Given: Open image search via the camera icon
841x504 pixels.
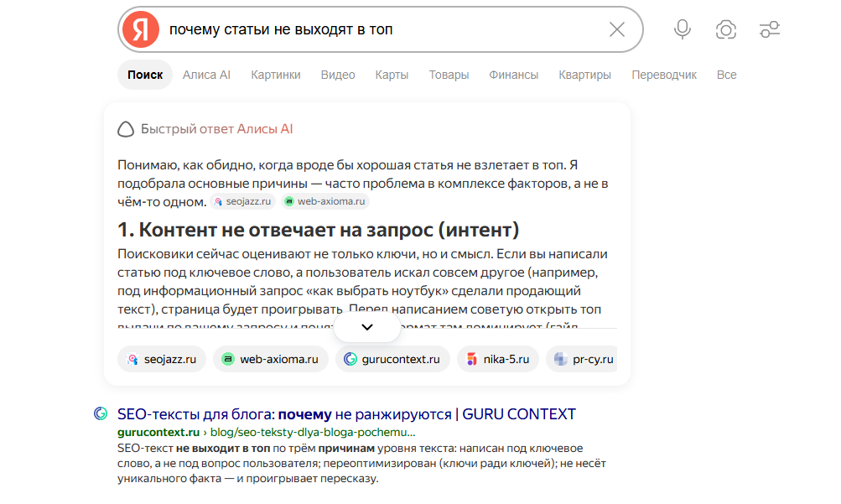Looking at the screenshot, I should point(725,29).
